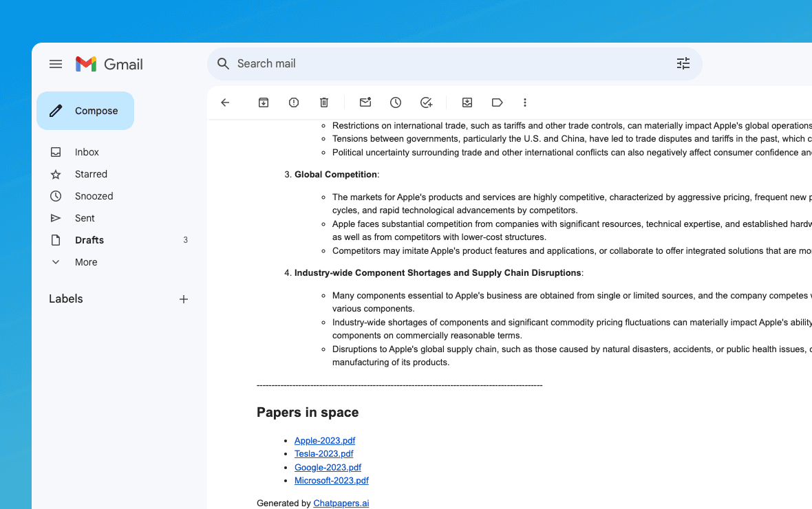Open the three-dot More options menu
The height and width of the screenshot is (509, 812).
click(x=525, y=102)
